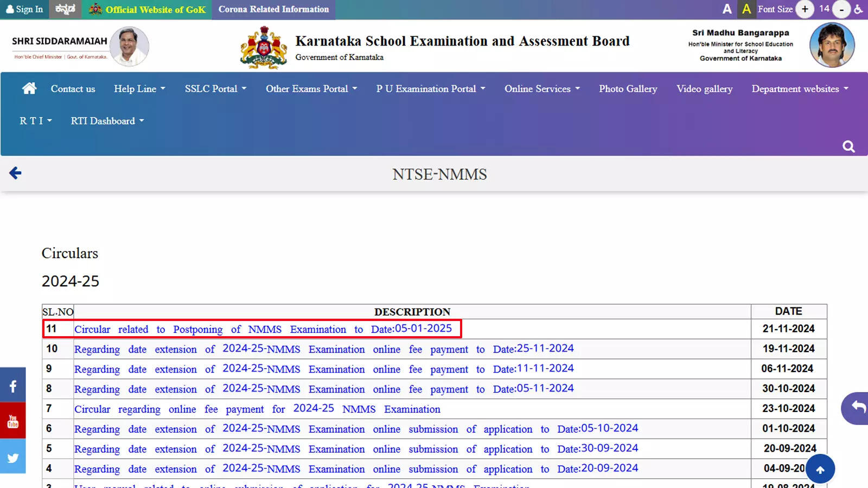The image size is (868, 488).
Task: Open the Photo Gallery menu item
Action: [x=628, y=88]
